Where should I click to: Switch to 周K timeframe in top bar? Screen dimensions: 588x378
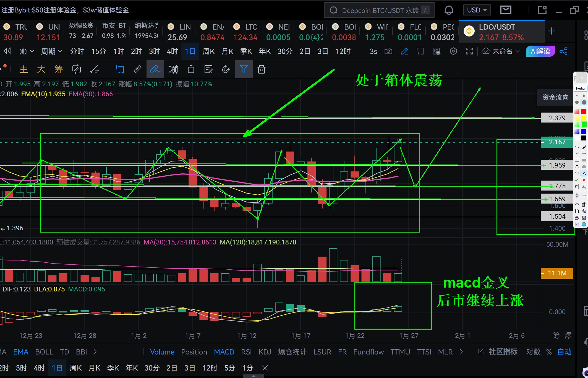(x=209, y=51)
